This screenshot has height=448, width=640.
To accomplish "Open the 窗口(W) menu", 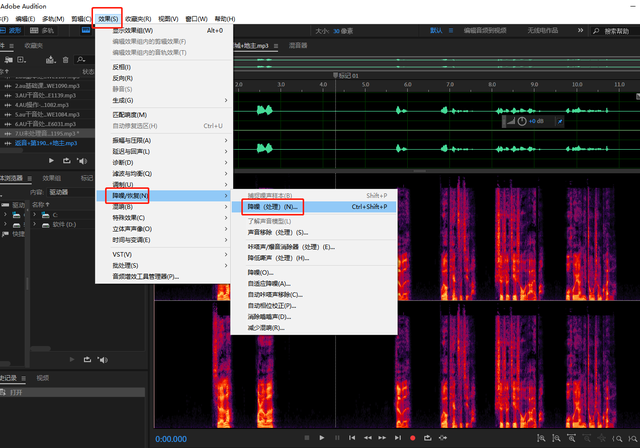I will tap(196, 19).
